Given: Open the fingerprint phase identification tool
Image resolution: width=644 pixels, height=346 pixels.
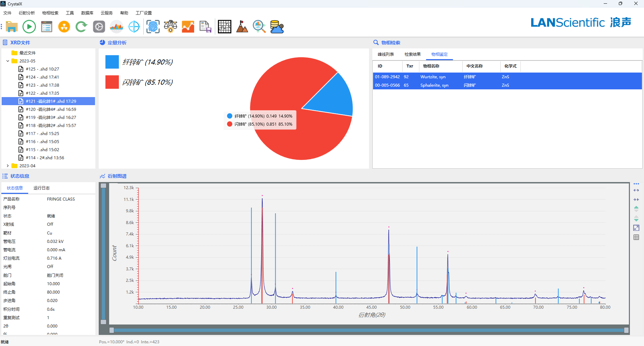Looking at the screenshot, I should 153,27.
